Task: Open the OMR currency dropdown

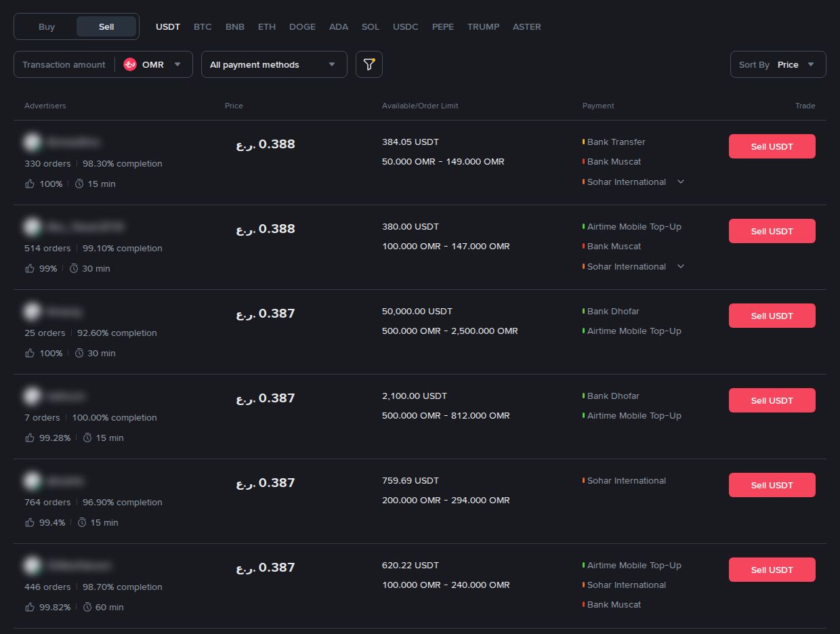Action: point(154,64)
